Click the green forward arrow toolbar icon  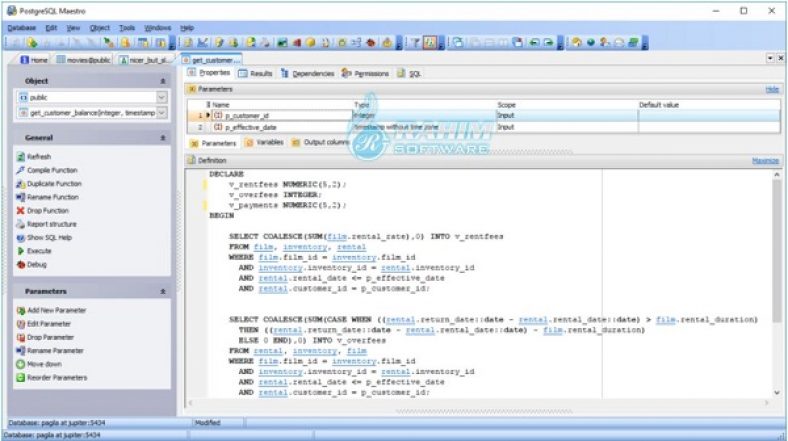tap(548, 43)
